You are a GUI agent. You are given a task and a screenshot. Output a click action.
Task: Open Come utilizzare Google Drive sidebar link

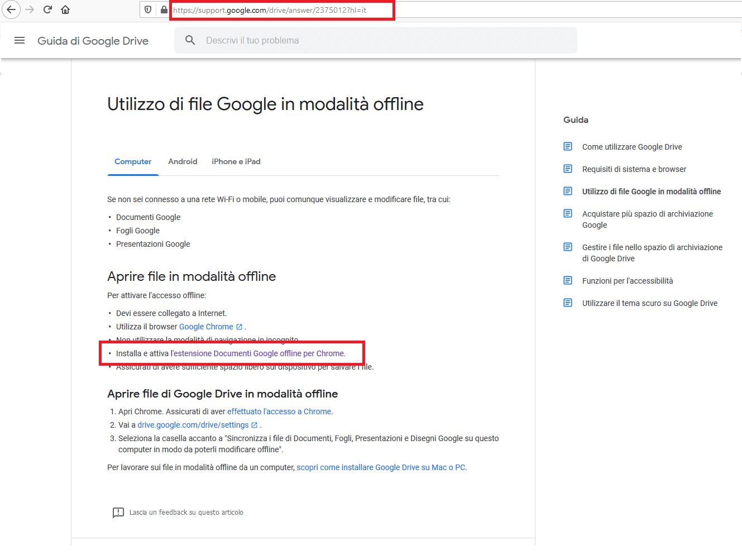(x=632, y=147)
